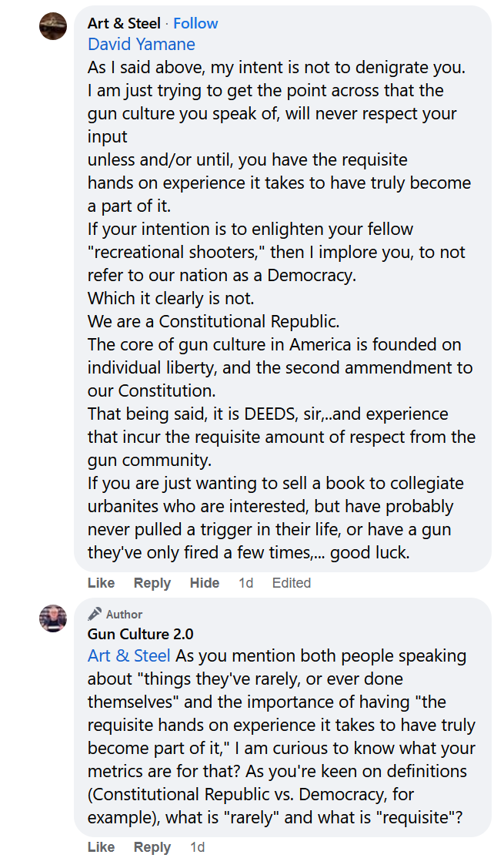The height and width of the screenshot is (858, 504).
Task: Click the Art & Steel mention in the reply
Action: [x=129, y=656]
